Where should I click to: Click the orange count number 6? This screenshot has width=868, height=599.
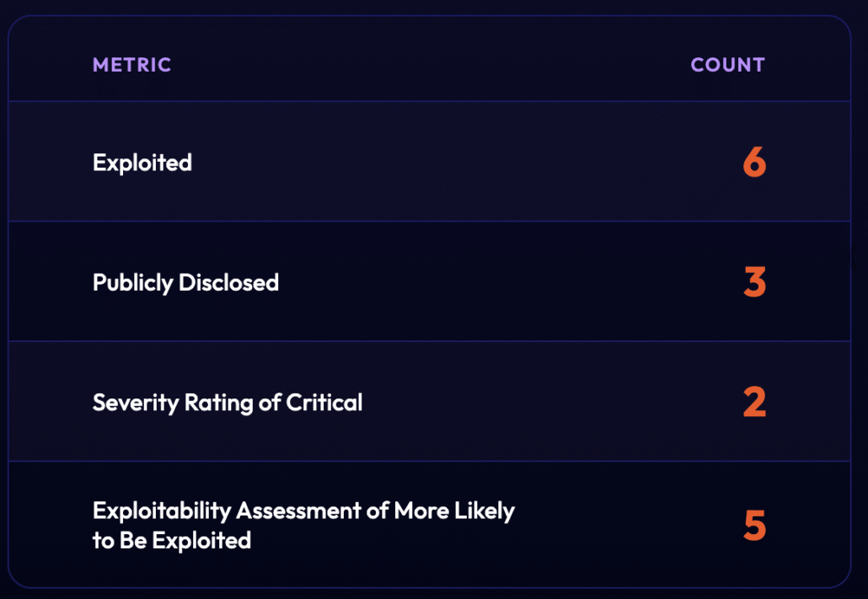[x=754, y=163]
